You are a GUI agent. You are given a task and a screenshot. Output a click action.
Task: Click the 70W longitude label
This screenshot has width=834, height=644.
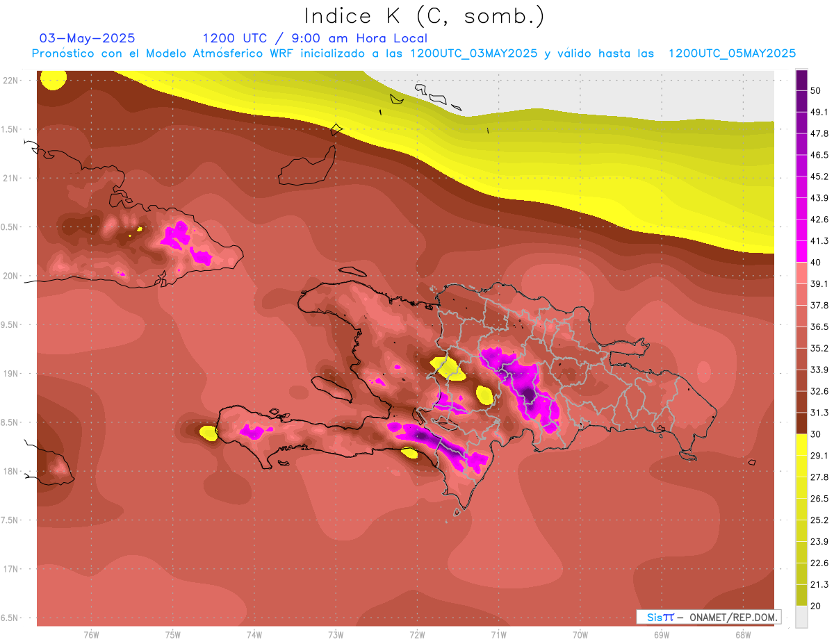(580, 634)
